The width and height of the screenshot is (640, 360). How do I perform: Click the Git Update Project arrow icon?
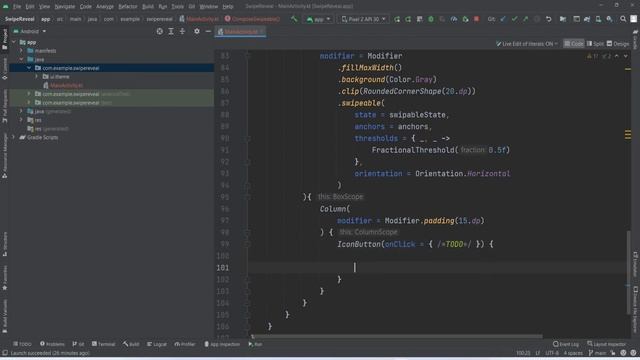click(x=503, y=19)
